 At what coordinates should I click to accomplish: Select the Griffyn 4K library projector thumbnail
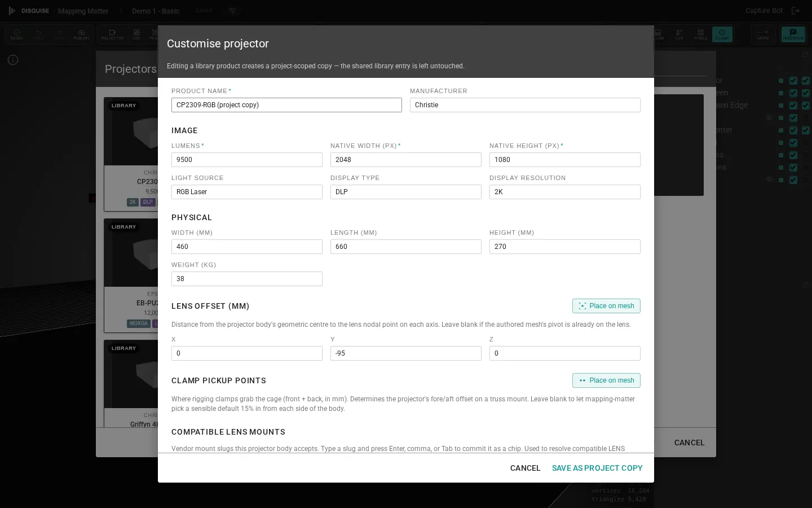coord(131,374)
